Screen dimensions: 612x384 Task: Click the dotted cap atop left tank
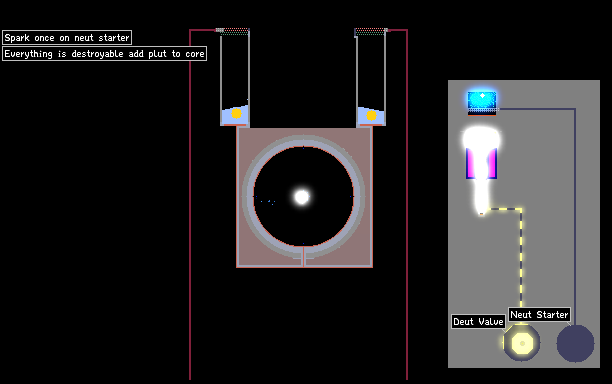(233, 31)
